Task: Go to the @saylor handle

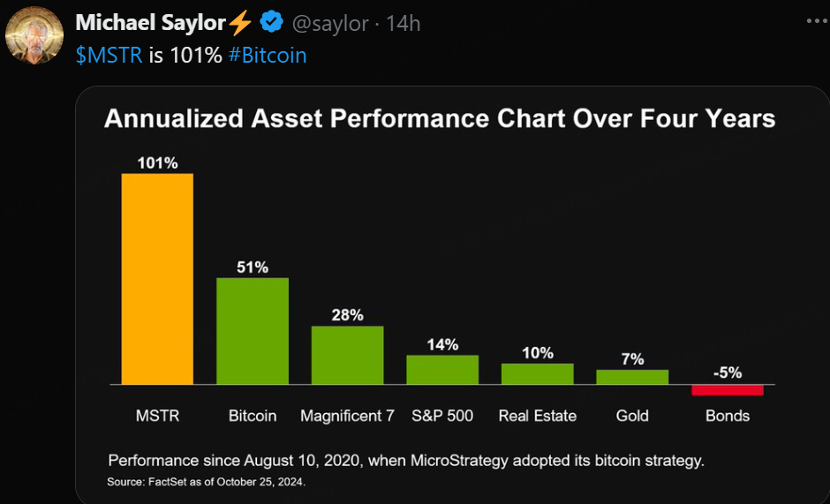Action: pos(330,23)
